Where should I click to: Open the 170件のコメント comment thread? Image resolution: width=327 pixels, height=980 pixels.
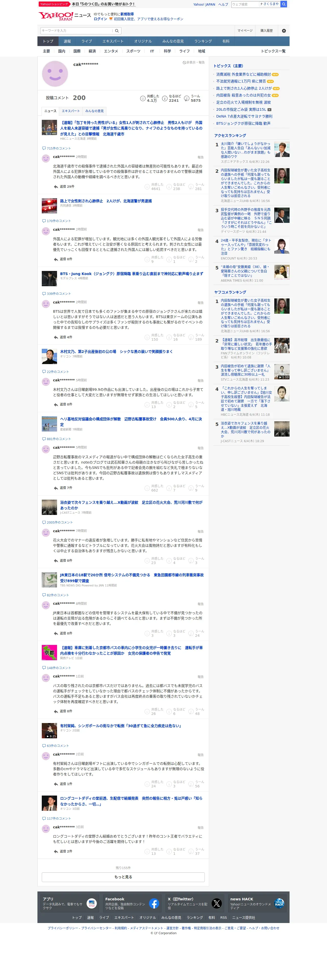tap(56, 221)
